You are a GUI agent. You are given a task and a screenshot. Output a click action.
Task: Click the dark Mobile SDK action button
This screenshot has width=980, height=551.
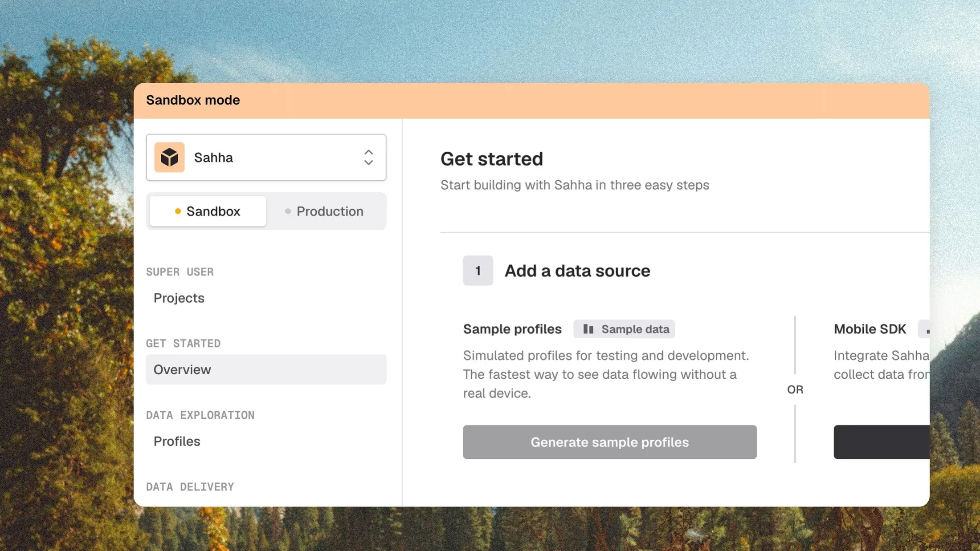point(882,442)
